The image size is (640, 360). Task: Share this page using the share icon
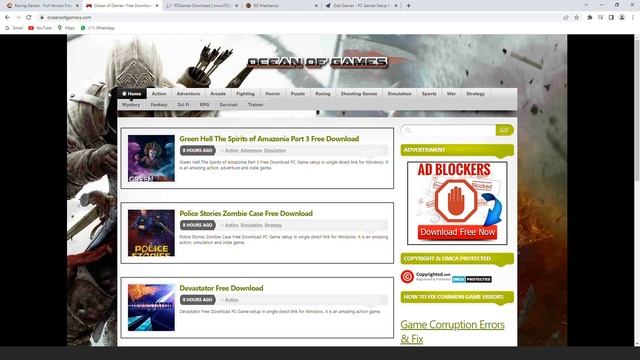point(566,18)
